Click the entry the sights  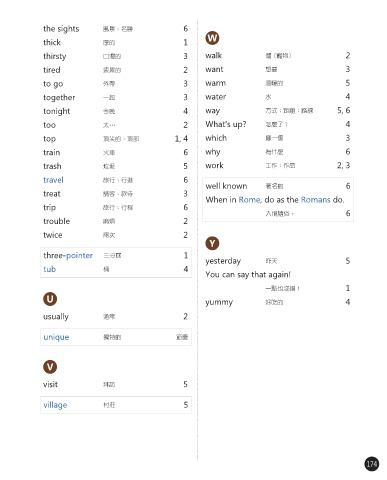coord(61,29)
